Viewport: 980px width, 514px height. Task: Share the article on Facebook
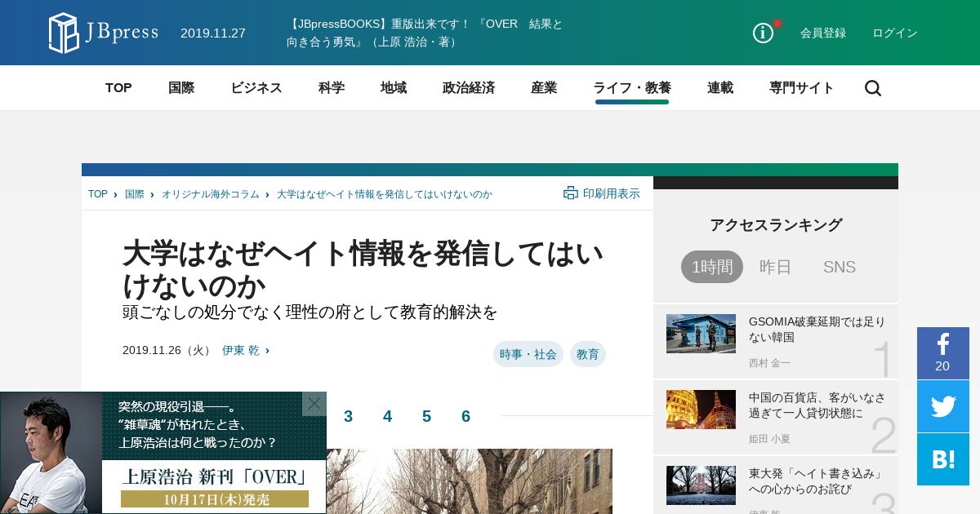point(943,353)
